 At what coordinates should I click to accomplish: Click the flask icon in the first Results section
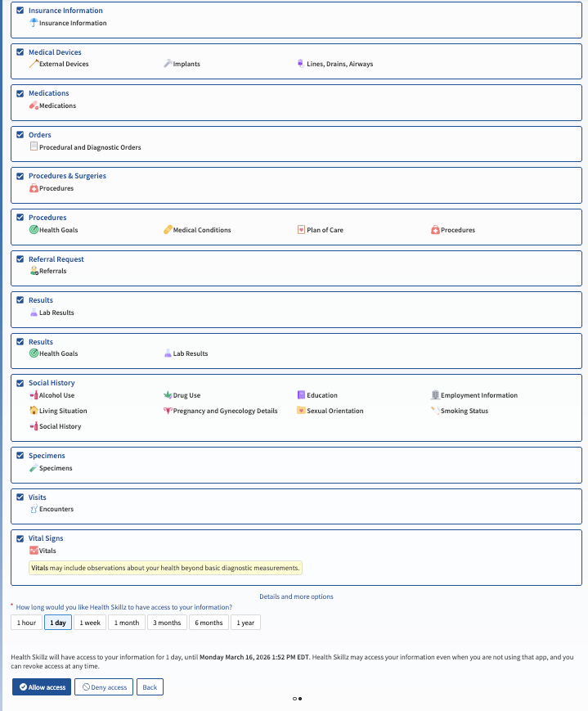pos(34,313)
